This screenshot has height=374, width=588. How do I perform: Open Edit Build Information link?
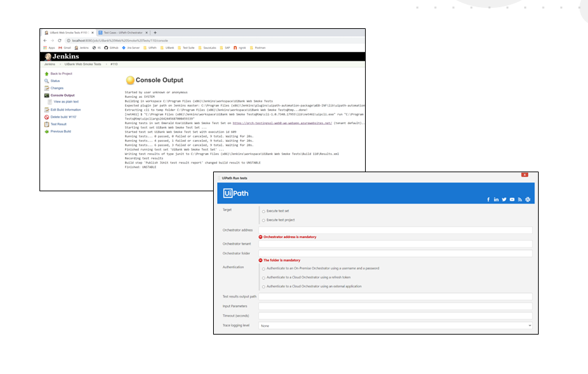(x=66, y=110)
